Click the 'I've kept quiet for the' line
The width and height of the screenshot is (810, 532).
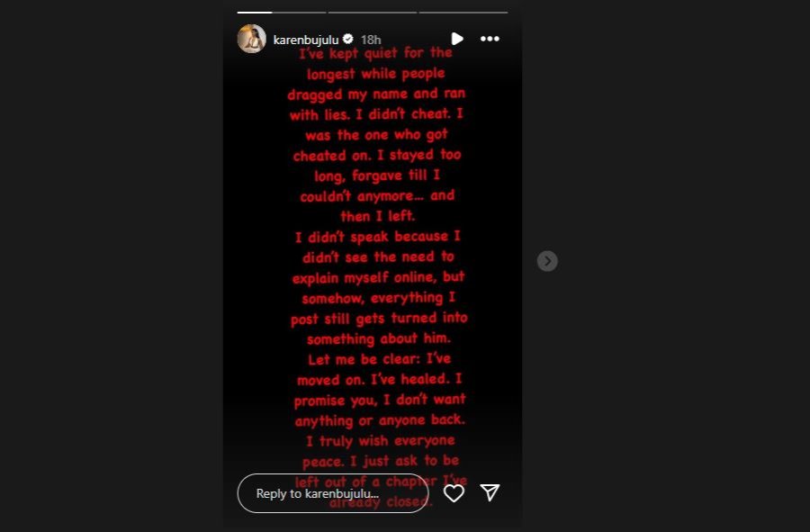[375, 53]
